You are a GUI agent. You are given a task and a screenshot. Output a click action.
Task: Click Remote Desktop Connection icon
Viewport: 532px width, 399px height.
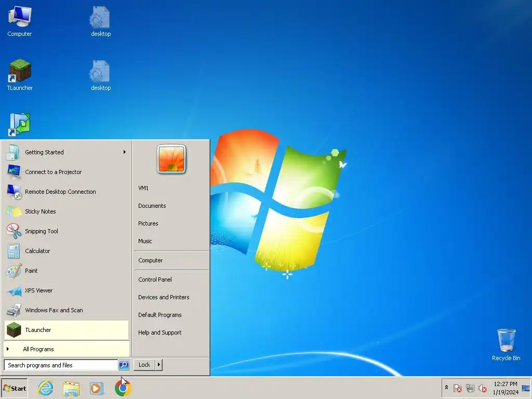point(14,192)
